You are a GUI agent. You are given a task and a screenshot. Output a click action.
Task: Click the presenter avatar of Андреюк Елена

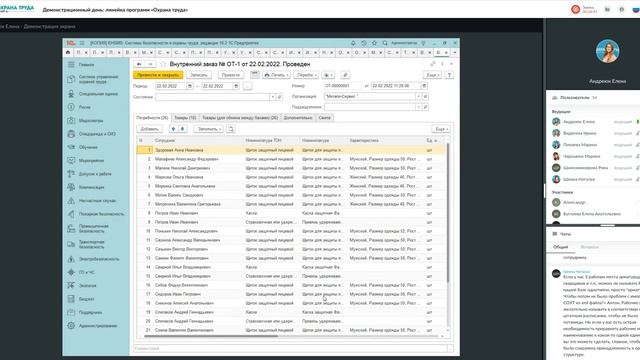[607, 51]
